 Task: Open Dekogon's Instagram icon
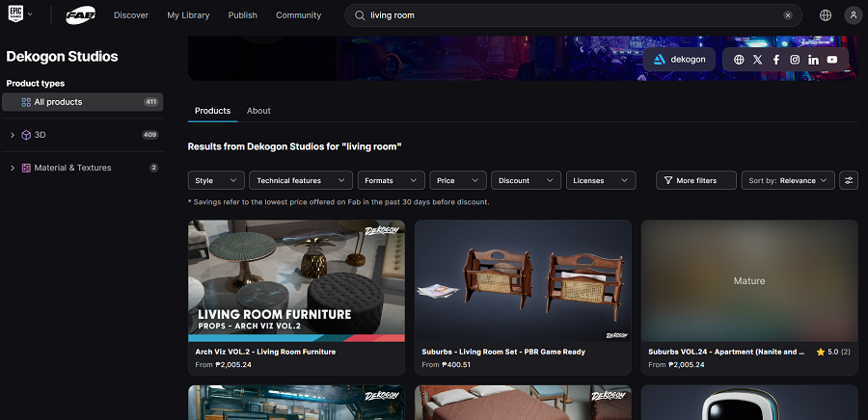(x=795, y=60)
